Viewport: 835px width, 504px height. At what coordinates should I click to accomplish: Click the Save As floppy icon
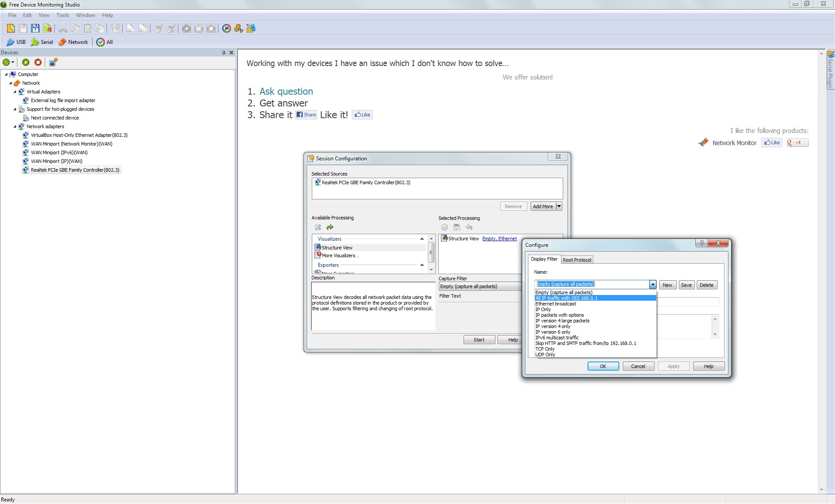[35, 28]
